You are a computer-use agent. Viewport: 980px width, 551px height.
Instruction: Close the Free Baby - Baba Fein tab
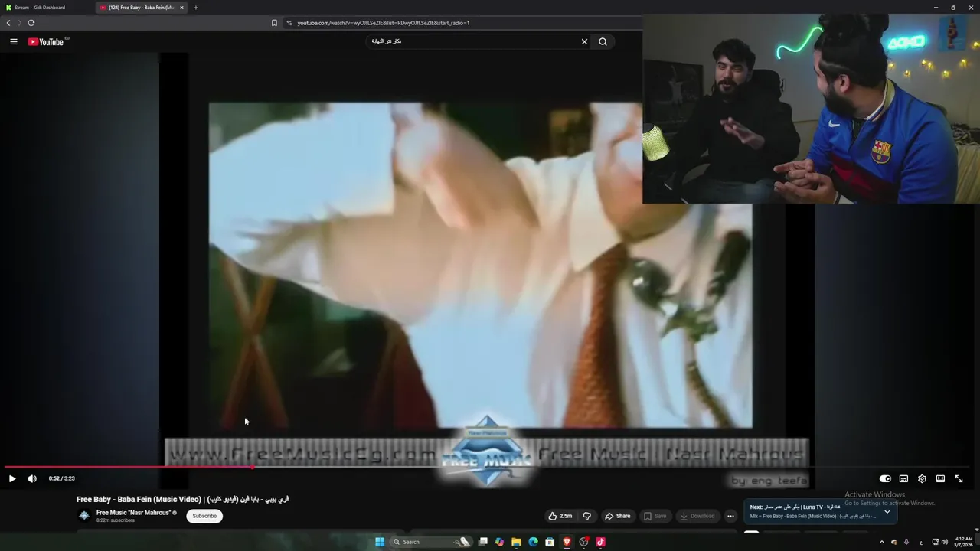(181, 8)
